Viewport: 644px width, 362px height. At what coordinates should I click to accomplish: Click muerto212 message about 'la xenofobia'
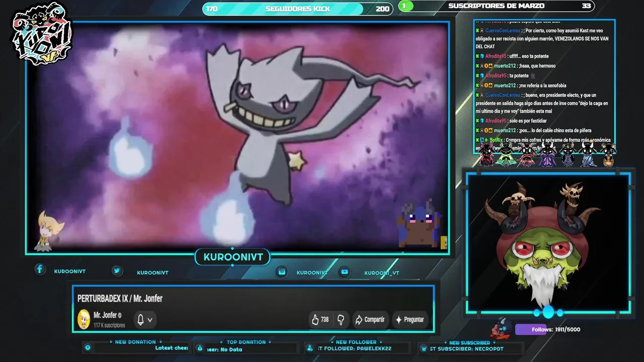(521, 85)
